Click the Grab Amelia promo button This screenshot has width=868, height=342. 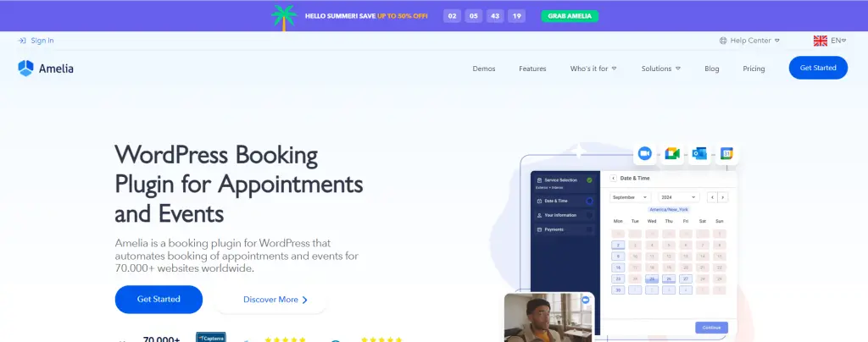pyautogui.click(x=570, y=16)
